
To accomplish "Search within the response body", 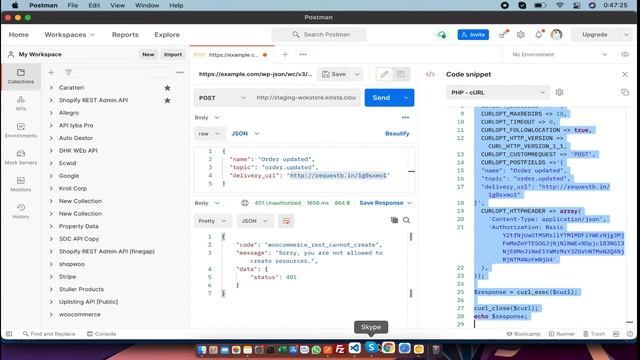I will [407, 220].
